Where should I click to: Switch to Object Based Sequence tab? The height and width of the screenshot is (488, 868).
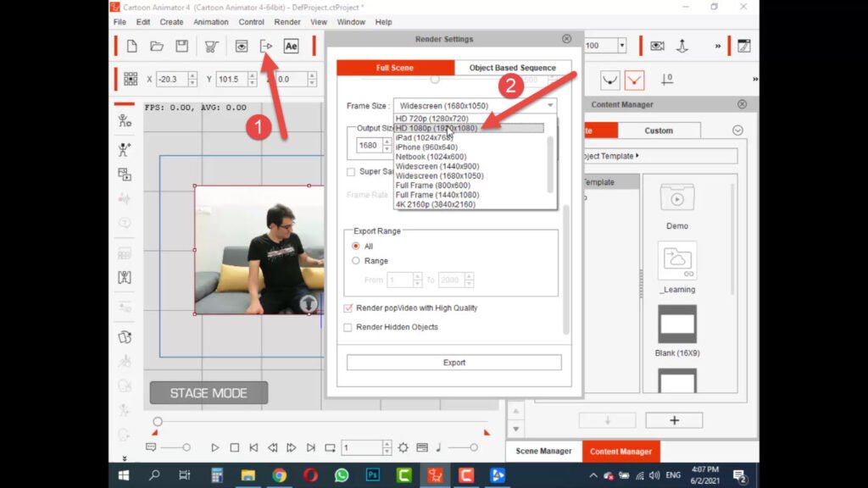click(513, 68)
